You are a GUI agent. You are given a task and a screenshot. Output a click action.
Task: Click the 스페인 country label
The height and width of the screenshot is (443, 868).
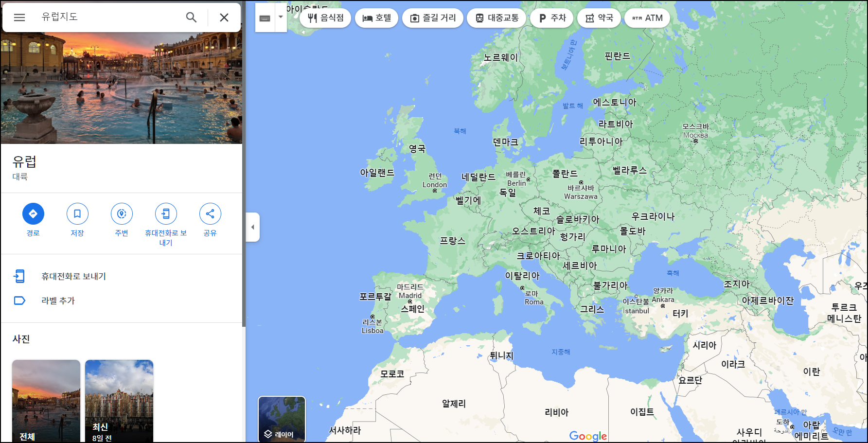point(412,309)
